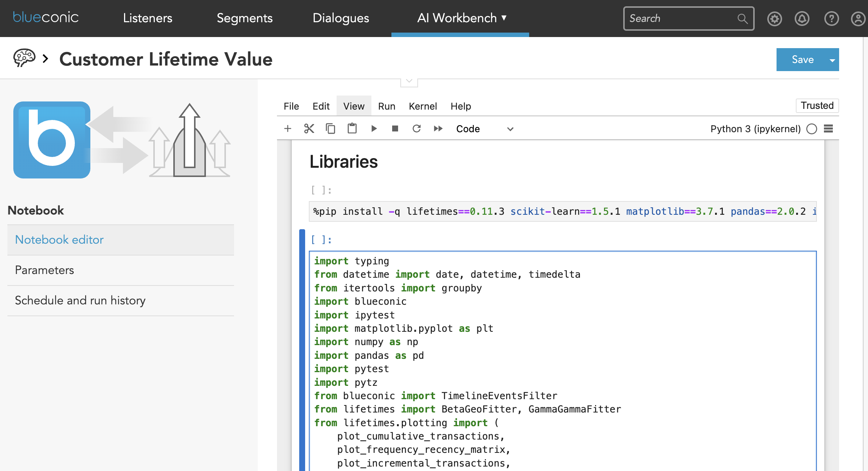This screenshot has width=868, height=471.
Task: Paste cell from clipboard
Action: point(352,128)
